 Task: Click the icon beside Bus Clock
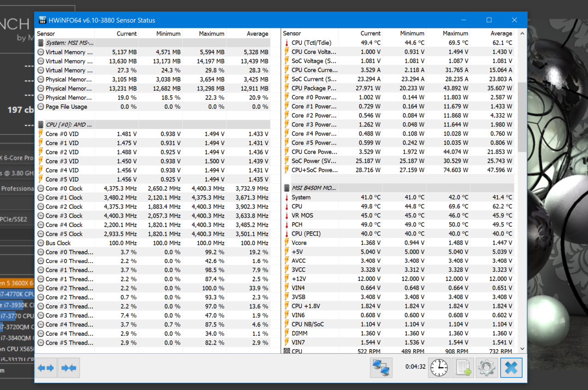(40, 243)
